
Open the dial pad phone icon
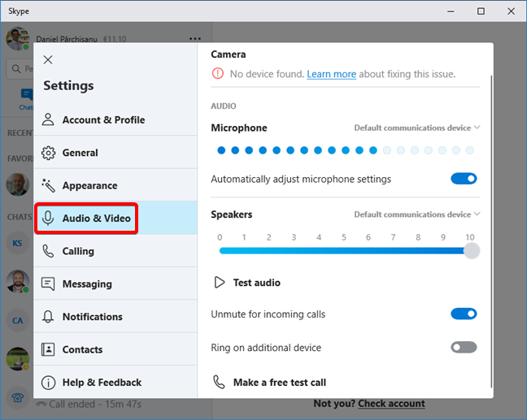pos(17,397)
